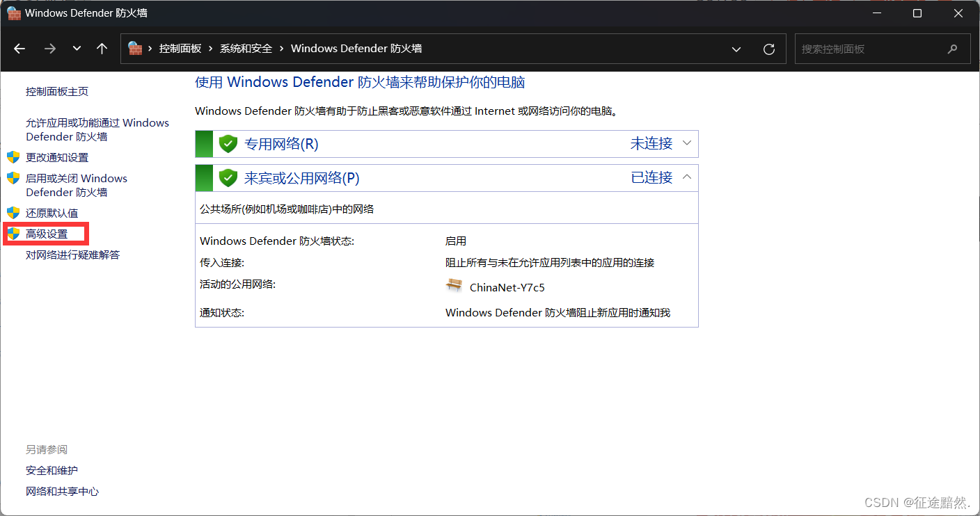Open 对网络进行疑难解答 link
The image size is (980, 516).
73,255
